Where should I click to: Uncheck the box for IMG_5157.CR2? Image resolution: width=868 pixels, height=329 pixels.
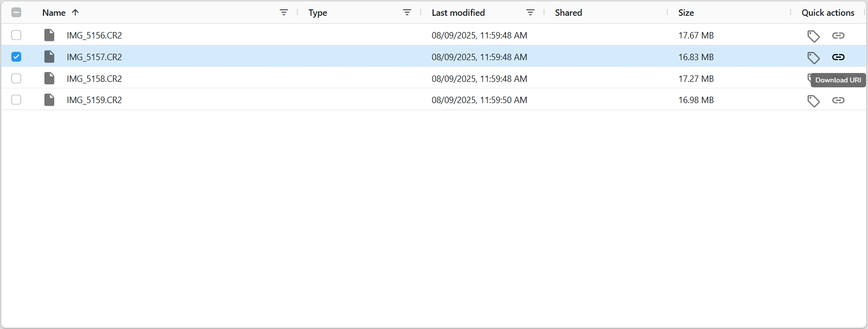(x=16, y=57)
